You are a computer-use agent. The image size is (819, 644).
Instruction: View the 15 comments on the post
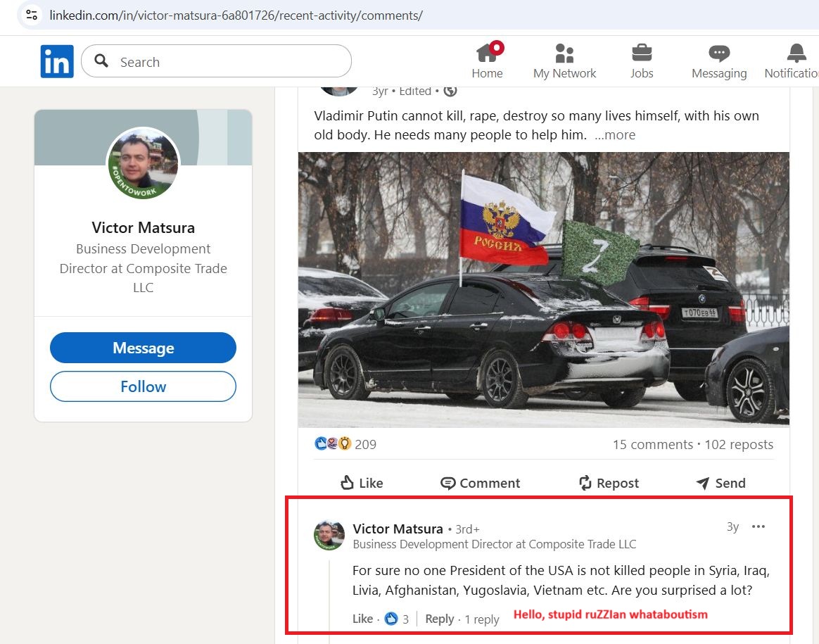coord(653,444)
